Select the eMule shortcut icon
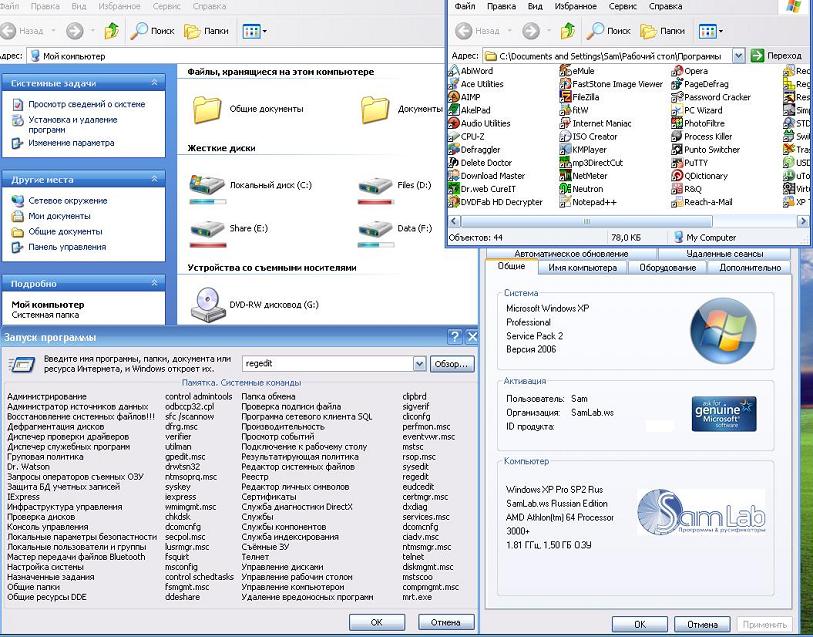813x637 pixels. 565,70
